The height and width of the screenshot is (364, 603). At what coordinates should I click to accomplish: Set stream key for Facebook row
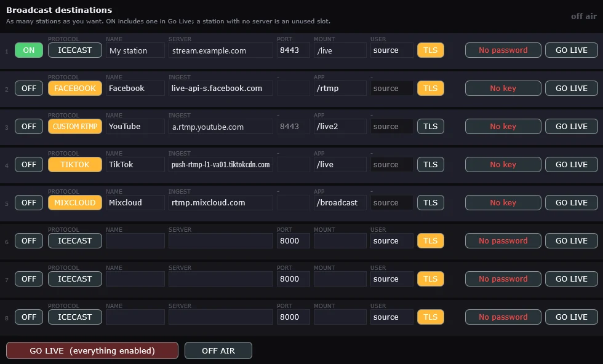[x=503, y=89]
